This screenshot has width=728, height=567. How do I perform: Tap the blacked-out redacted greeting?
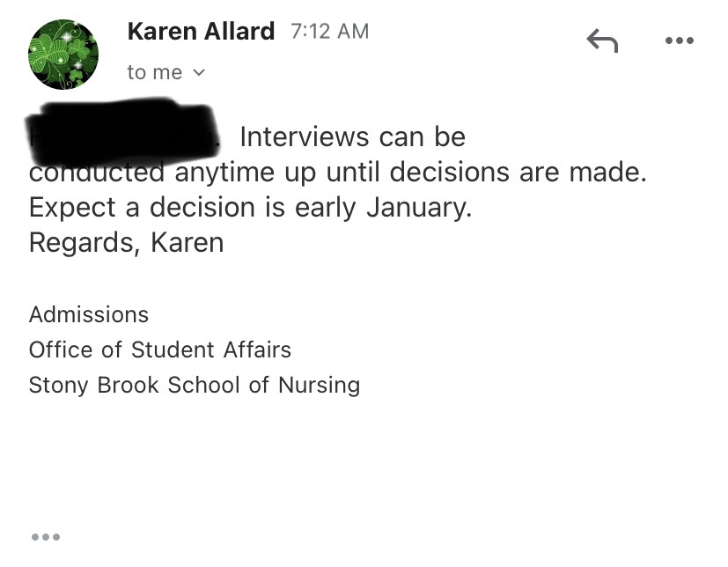[122, 131]
